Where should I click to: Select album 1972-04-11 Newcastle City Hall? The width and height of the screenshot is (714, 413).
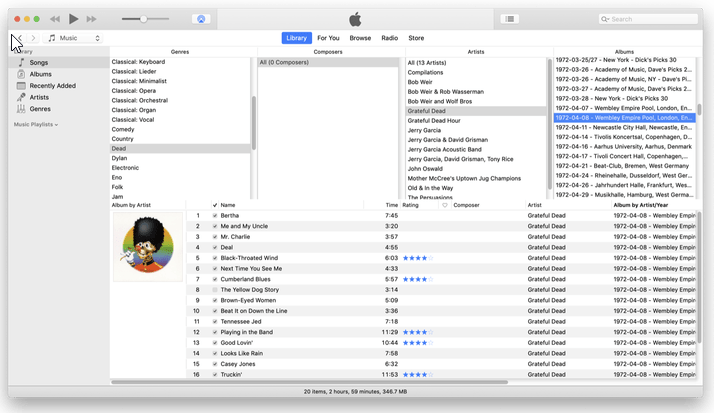point(624,127)
